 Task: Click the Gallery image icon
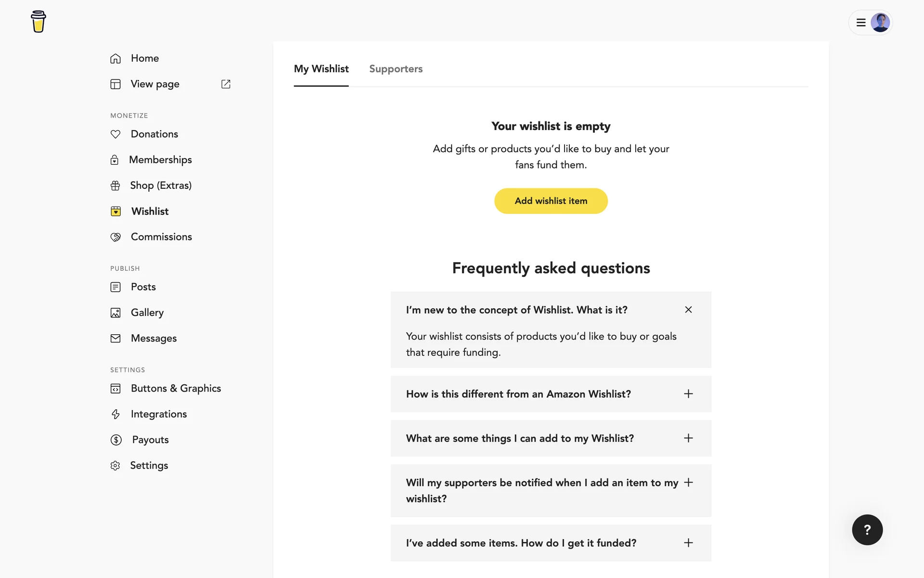115,313
